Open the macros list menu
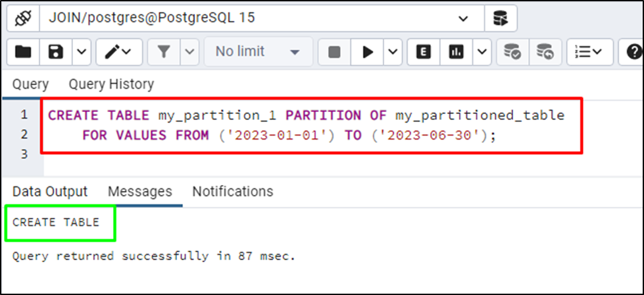 tap(590, 52)
